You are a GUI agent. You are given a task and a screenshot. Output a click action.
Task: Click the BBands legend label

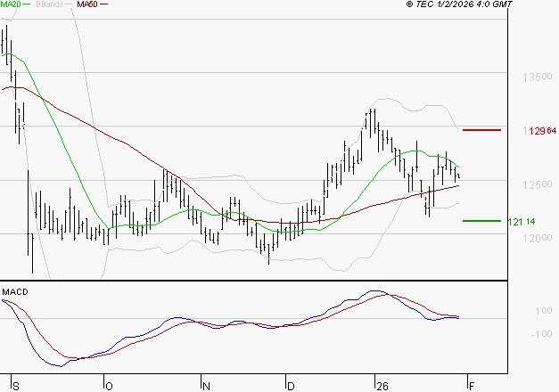tap(50, 4)
